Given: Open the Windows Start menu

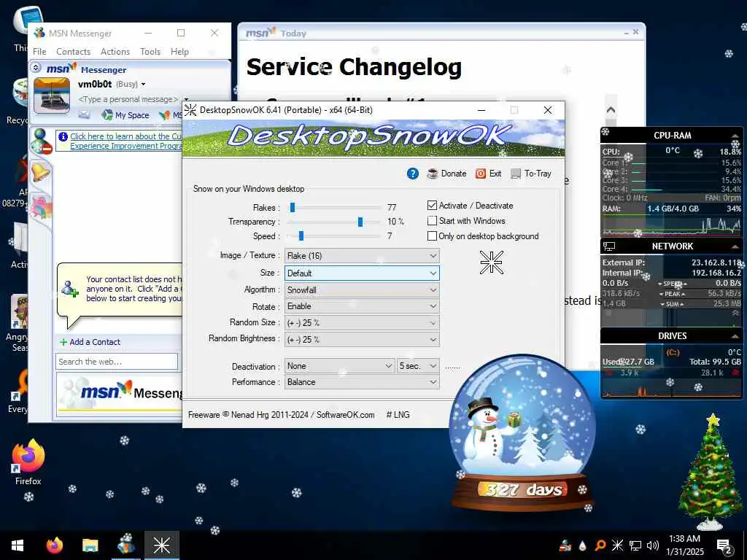Looking at the screenshot, I should (18, 545).
